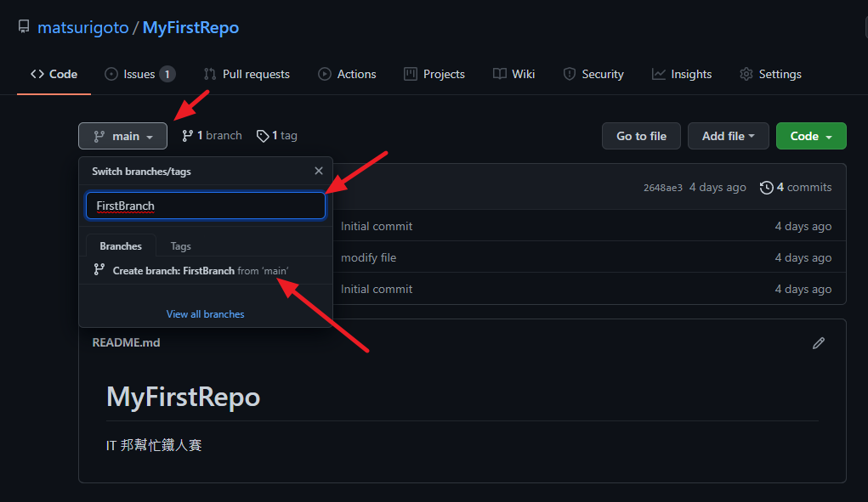The image size is (868, 502).
Task: Click the branch icon beside Create branch
Action: [x=99, y=269]
